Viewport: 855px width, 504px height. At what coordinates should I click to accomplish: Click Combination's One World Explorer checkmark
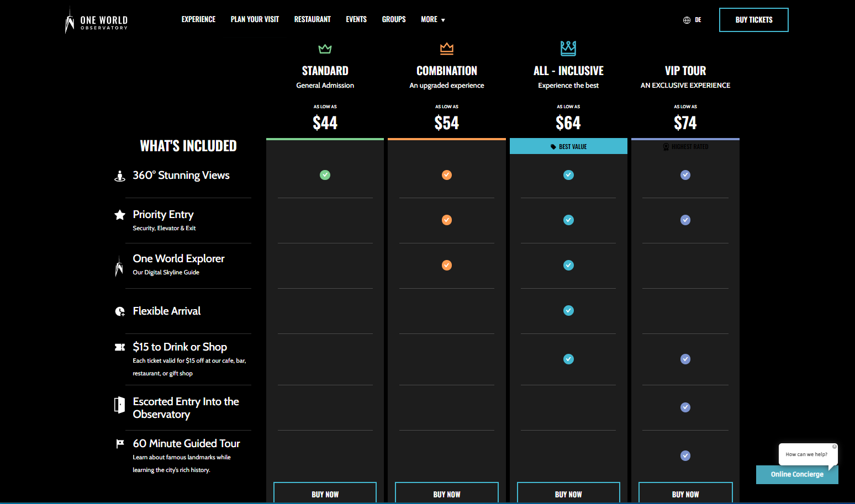447,266
